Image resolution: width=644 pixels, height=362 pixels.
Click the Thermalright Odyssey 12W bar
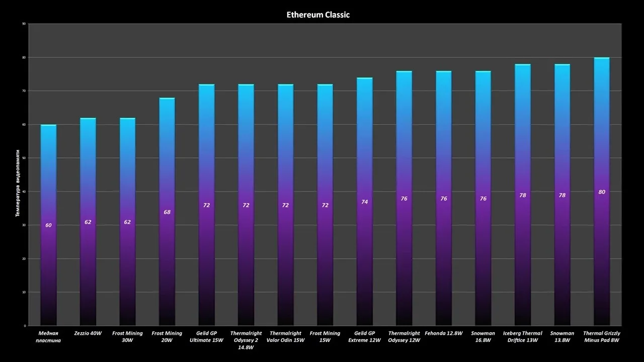[x=404, y=198]
